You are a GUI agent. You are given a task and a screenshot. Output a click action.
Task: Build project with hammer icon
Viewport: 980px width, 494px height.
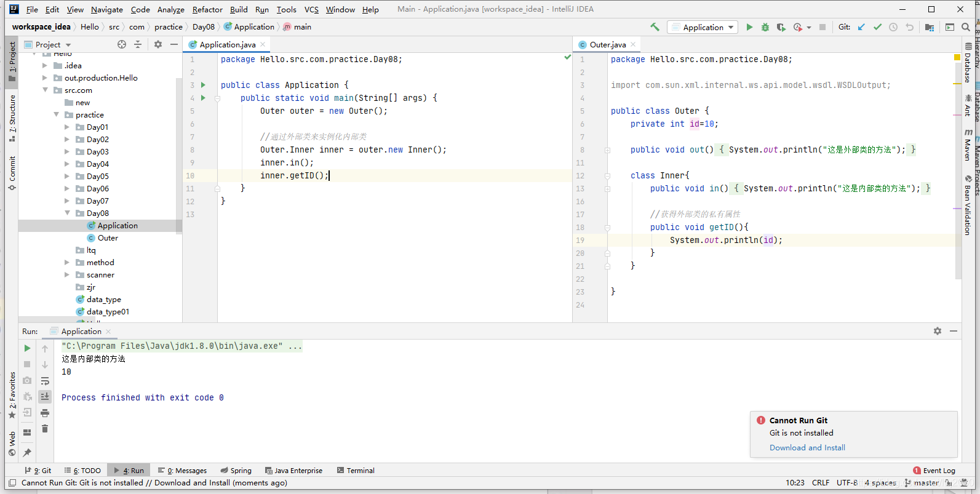pyautogui.click(x=655, y=27)
